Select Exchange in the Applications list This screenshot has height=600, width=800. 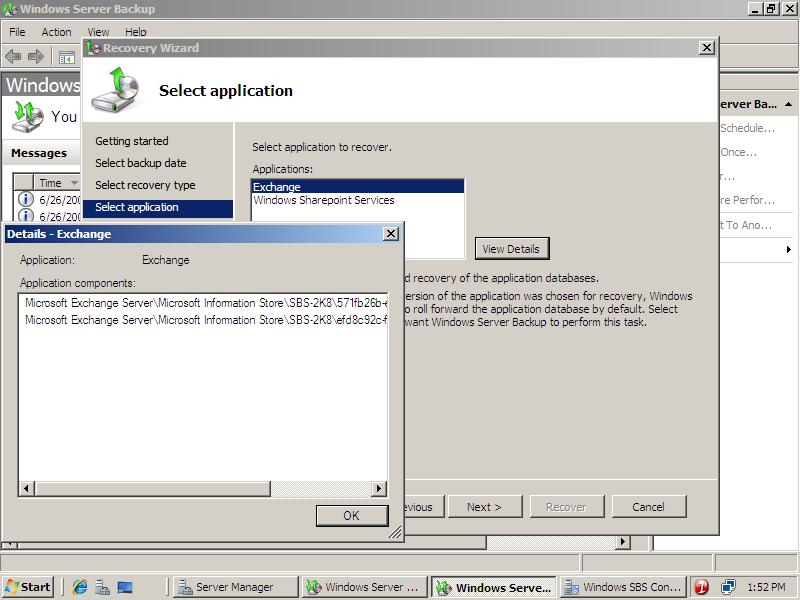coord(358,186)
